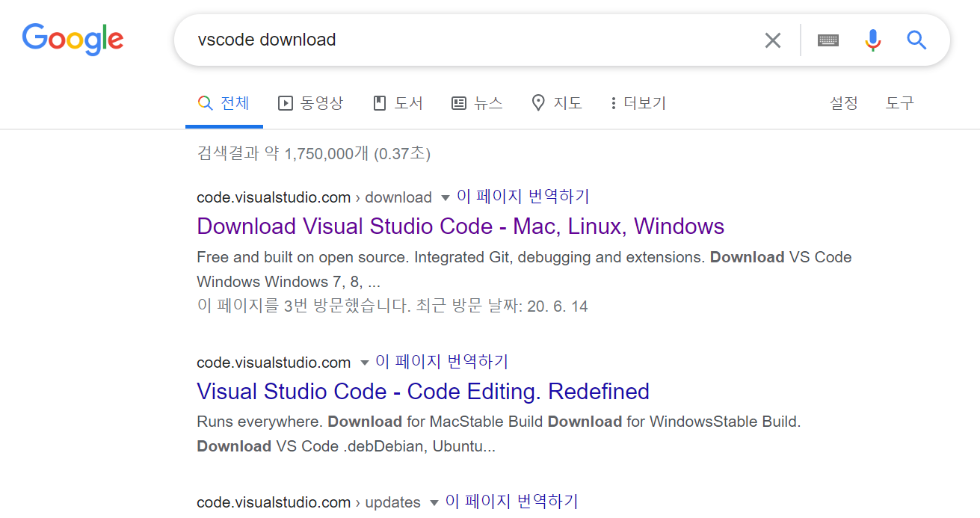Open the 뉴스 (News) tab

click(477, 103)
